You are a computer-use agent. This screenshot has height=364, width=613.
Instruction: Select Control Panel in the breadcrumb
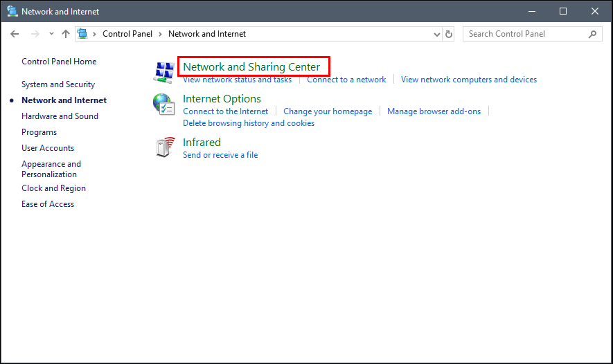point(127,34)
